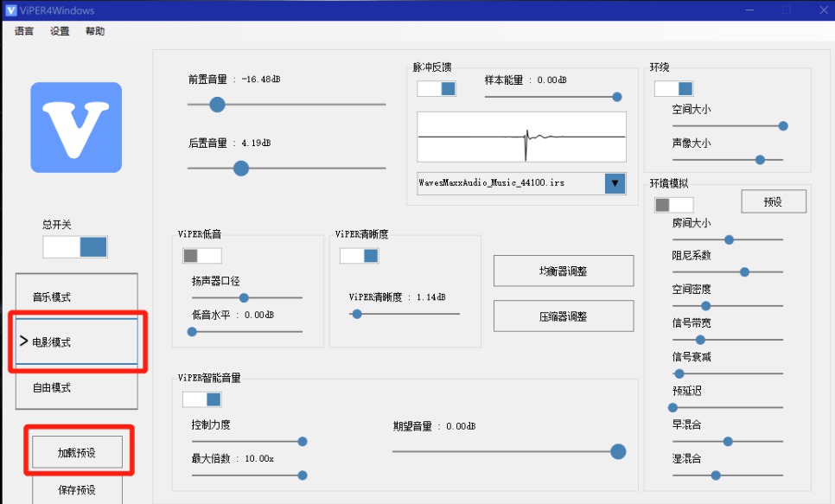Click the 早混合 slider handle
Image resolution: width=835 pixels, height=504 pixels.
click(x=728, y=442)
